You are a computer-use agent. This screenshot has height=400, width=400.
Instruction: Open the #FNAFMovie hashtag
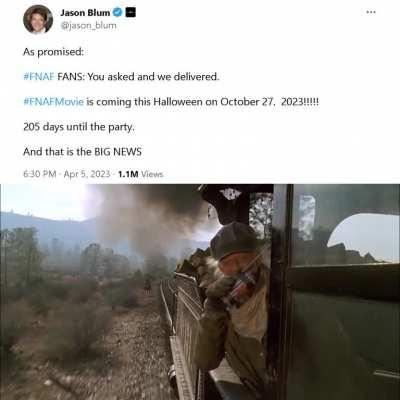coord(54,102)
